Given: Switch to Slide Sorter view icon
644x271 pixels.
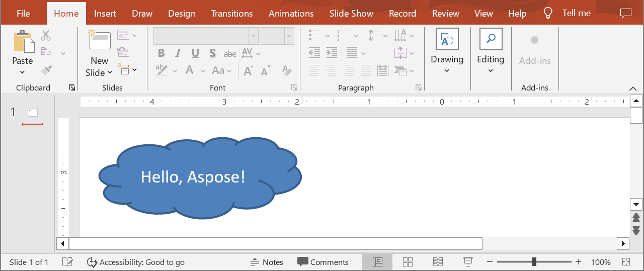Looking at the screenshot, I should [408, 262].
